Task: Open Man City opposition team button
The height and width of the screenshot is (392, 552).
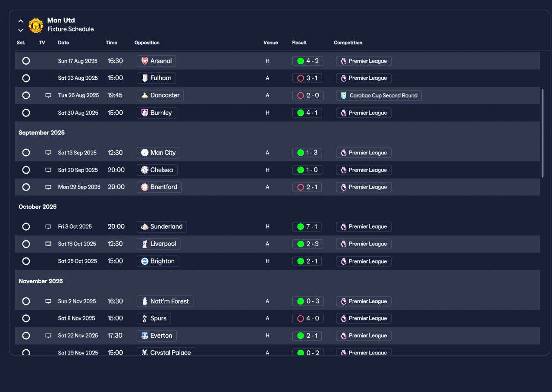Action: 158,153
